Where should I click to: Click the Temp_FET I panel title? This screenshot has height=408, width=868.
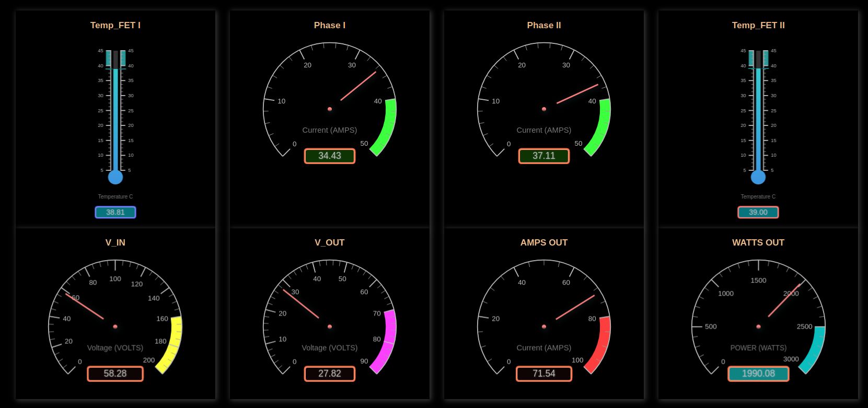(x=115, y=25)
